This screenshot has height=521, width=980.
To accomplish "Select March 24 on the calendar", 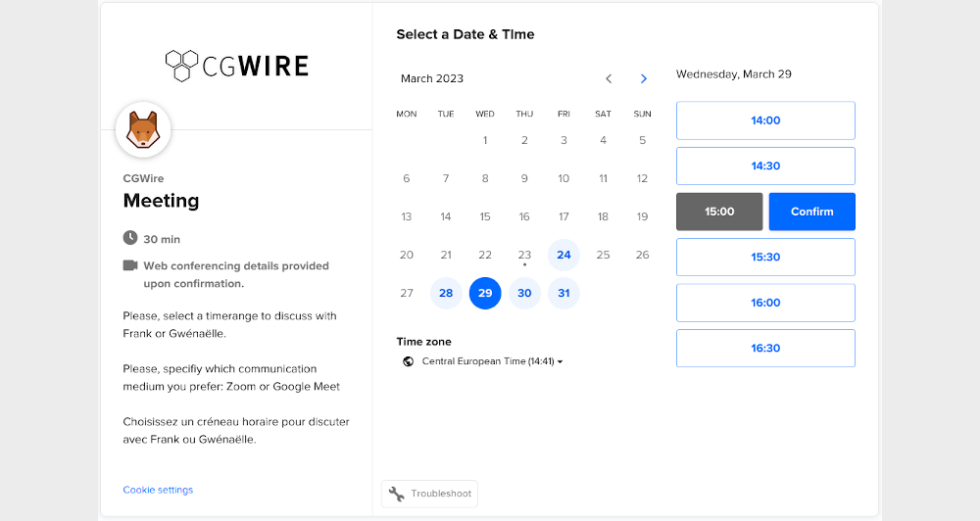I will tap(563, 255).
